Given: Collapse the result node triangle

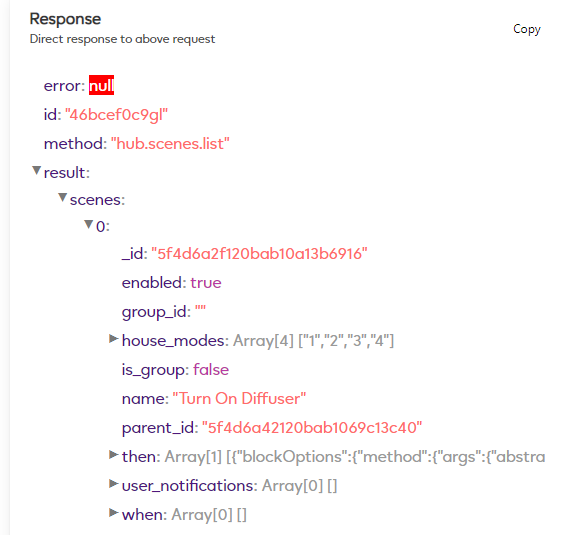Looking at the screenshot, I should 36,170.
